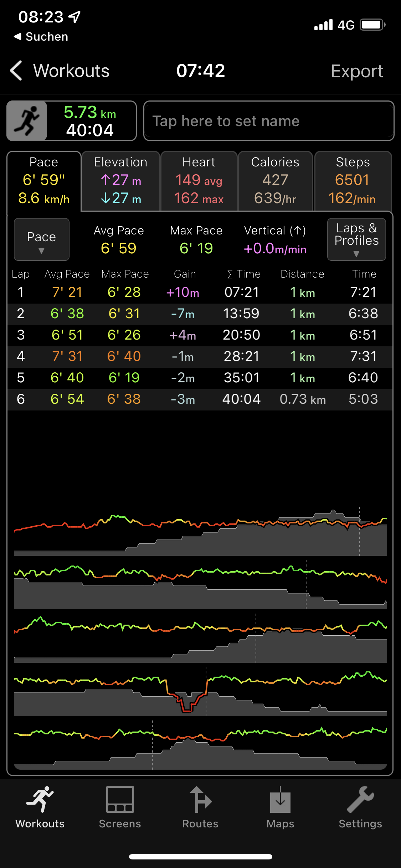The height and width of the screenshot is (868, 401).
Task: Tap the Export button
Action: (x=357, y=71)
